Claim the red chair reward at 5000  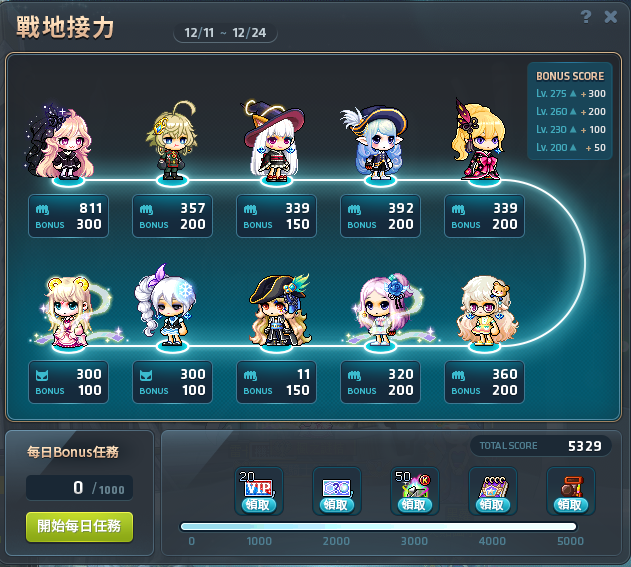click(571, 505)
